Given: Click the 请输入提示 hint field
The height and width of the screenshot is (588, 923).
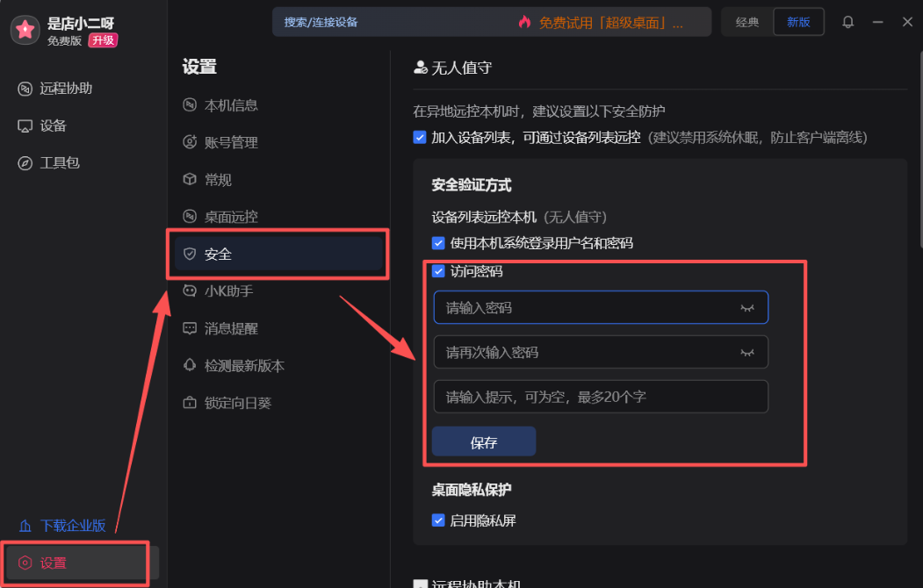Looking at the screenshot, I should (601, 397).
